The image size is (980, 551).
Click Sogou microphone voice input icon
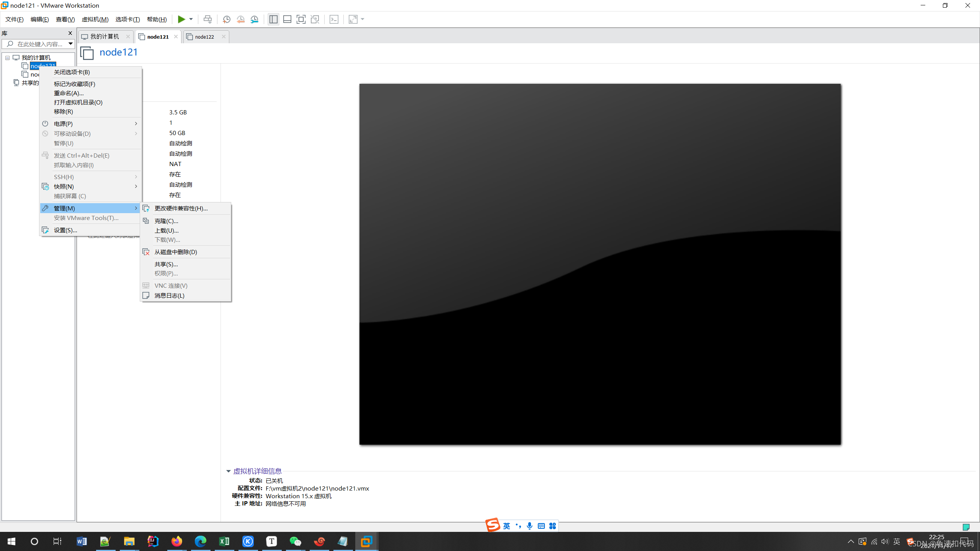tap(529, 526)
